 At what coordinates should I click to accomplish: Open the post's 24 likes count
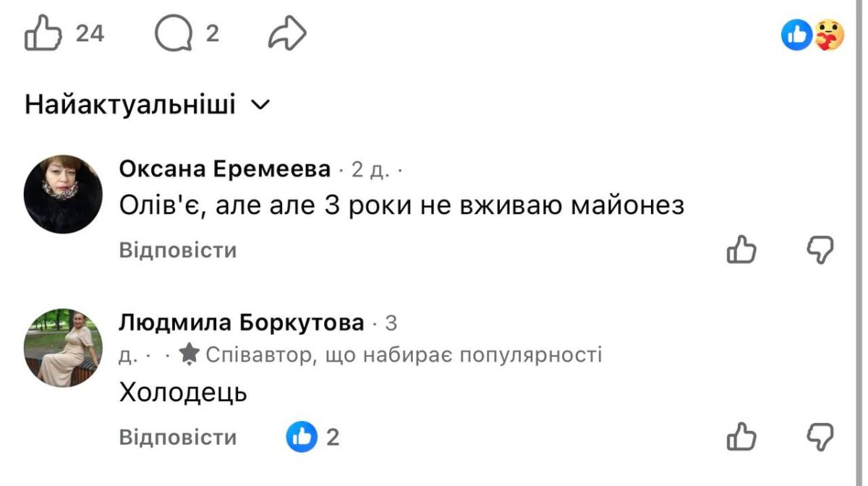(90, 34)
